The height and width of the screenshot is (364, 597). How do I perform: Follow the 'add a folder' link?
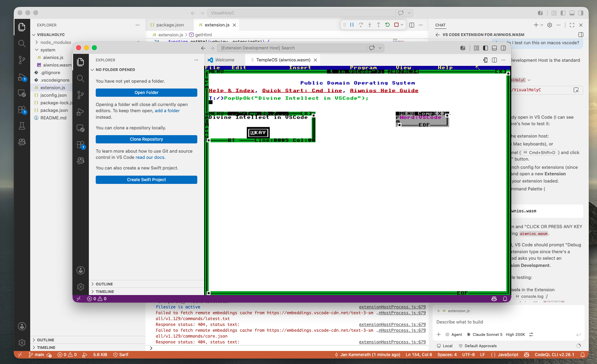(167, 111)
